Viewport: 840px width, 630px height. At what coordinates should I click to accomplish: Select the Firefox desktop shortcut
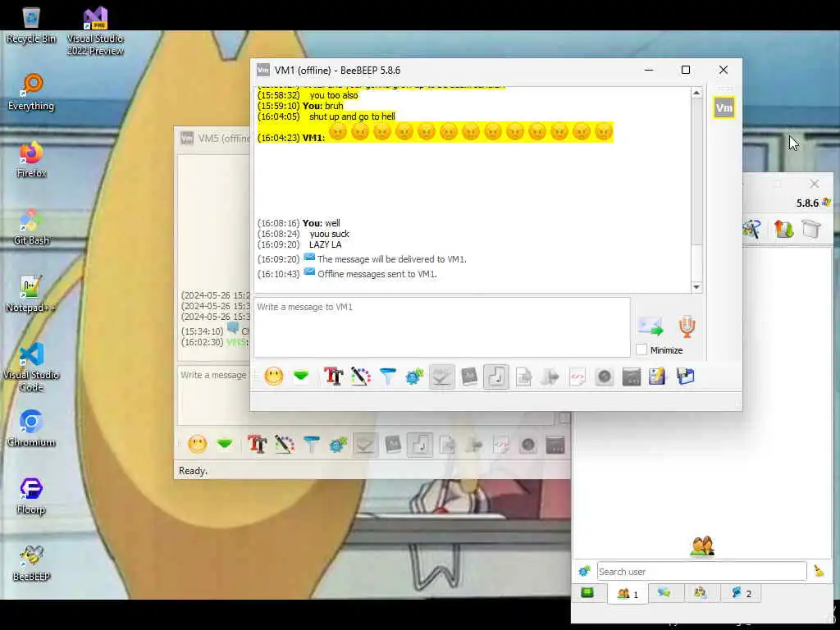point(31,160)
